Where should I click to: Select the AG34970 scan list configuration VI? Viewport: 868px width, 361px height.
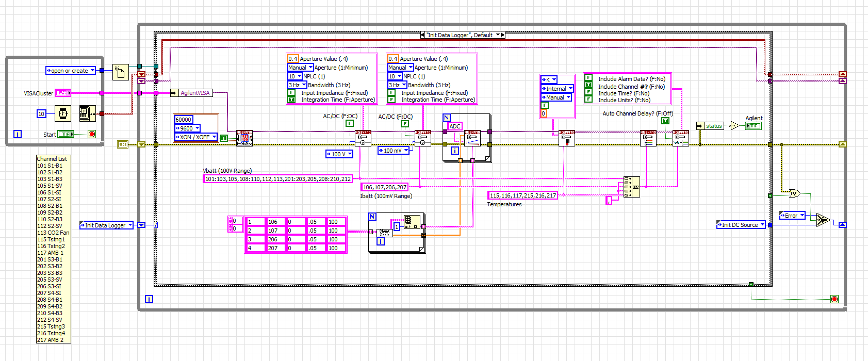click(x=648, y=138)
